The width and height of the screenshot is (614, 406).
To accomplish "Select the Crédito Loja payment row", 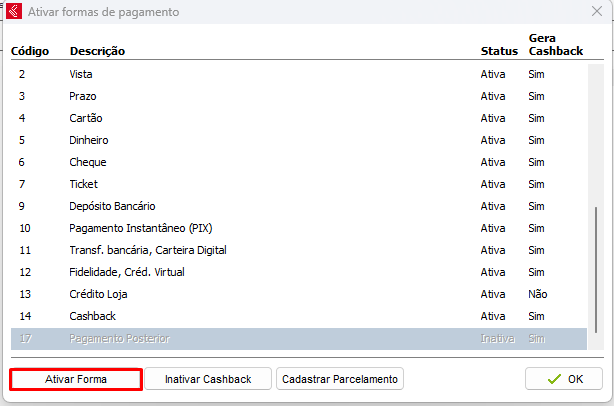I will tap(98, 294).
